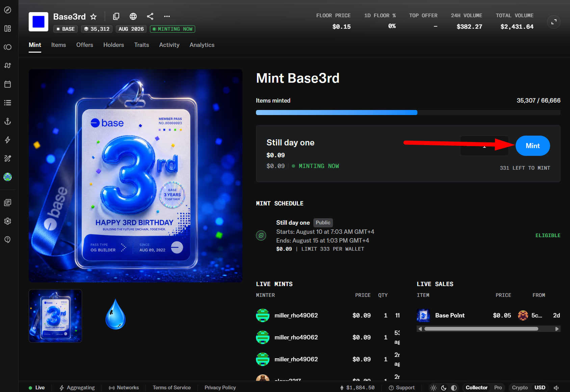Select the member pass thumbnail
Viewport: 570px width, 392px height.
(x=55, y=316)
